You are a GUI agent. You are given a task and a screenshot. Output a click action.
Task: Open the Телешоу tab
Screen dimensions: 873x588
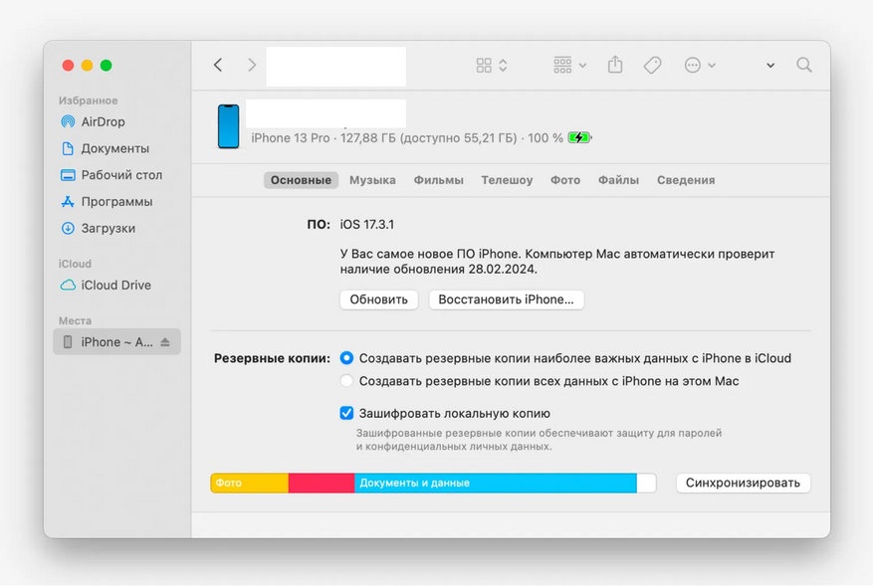pos(507,180)
